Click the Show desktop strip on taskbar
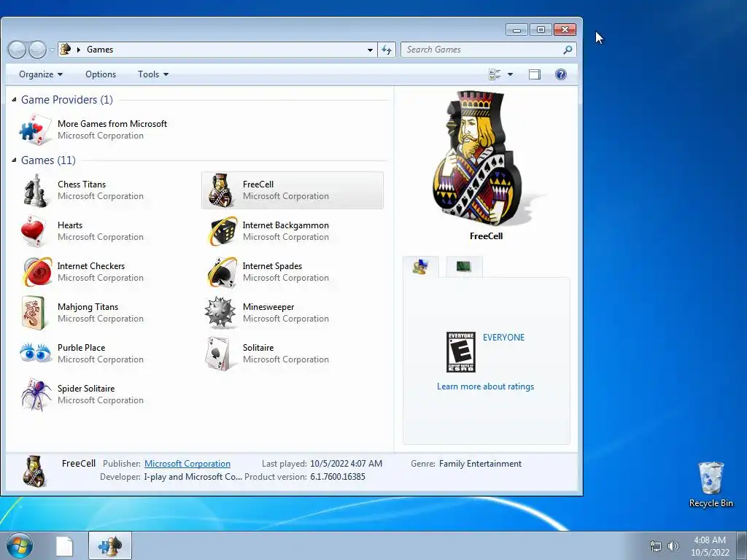The image size is (747, 560). [x=742, y=545]
